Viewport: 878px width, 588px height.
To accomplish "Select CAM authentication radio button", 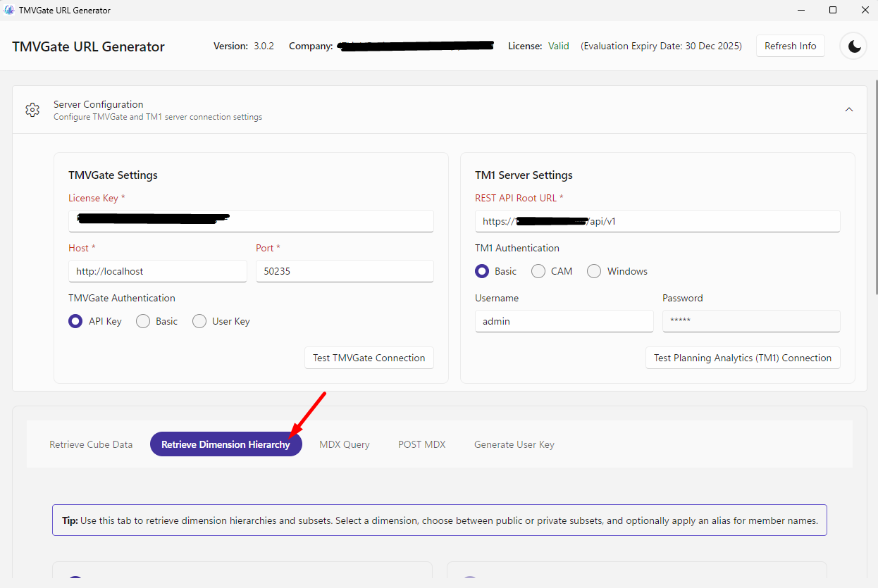I will click(x=538, y=271).
